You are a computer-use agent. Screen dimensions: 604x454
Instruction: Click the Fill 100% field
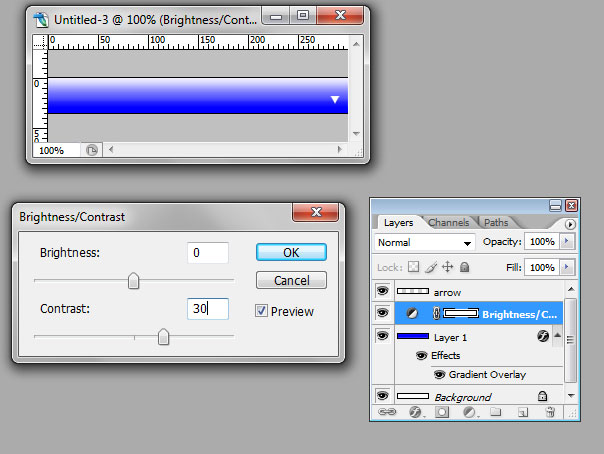tap(542, 267)
